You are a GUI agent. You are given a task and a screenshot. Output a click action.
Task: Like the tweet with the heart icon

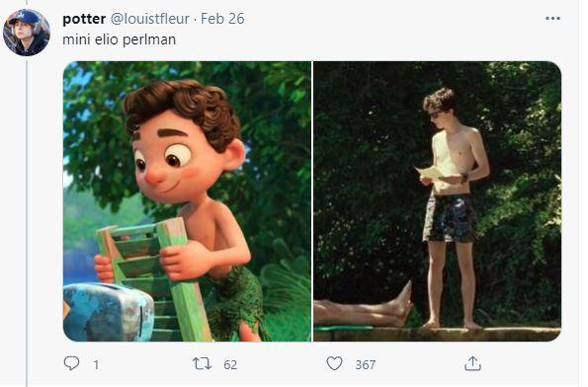coord(334,363)
